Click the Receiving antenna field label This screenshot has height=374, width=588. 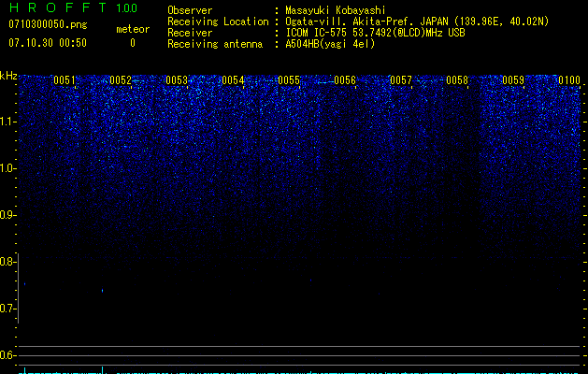[215, 44]
